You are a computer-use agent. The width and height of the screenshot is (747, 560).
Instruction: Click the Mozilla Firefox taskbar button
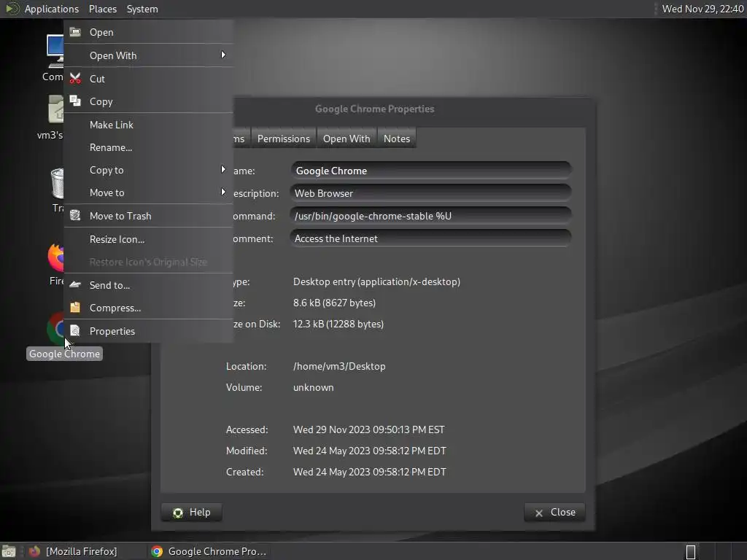(81, 551)
